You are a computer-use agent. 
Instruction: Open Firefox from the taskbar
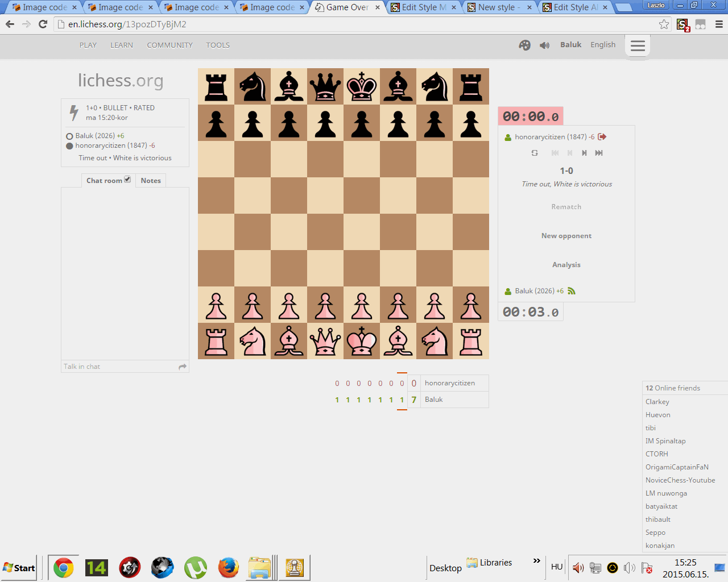pos(228,567)
